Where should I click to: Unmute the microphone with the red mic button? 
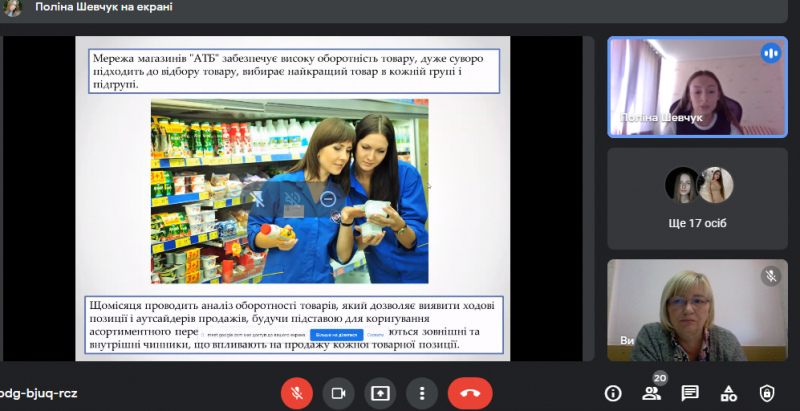tap(296, 394)
